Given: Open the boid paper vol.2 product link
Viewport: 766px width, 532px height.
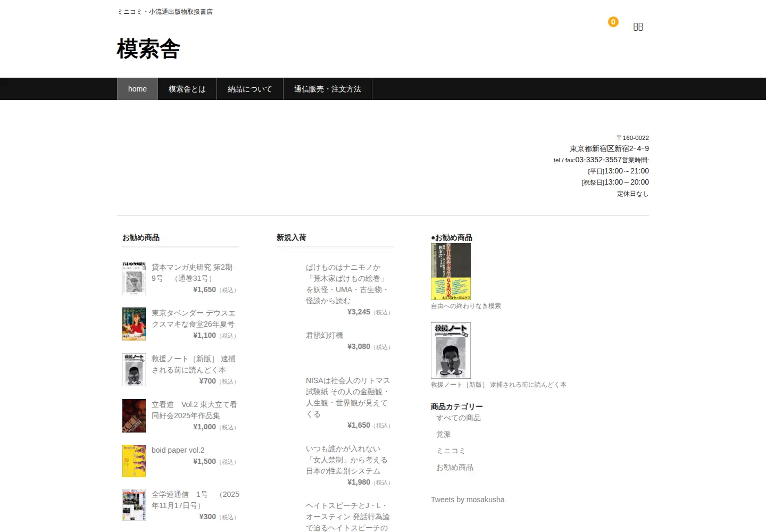Looking at the screenshot, I should [178, 450].
